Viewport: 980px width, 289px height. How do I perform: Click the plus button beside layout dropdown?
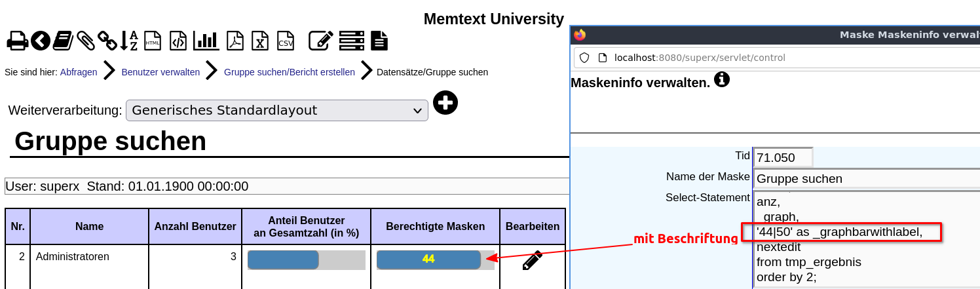tap(445, 102)
